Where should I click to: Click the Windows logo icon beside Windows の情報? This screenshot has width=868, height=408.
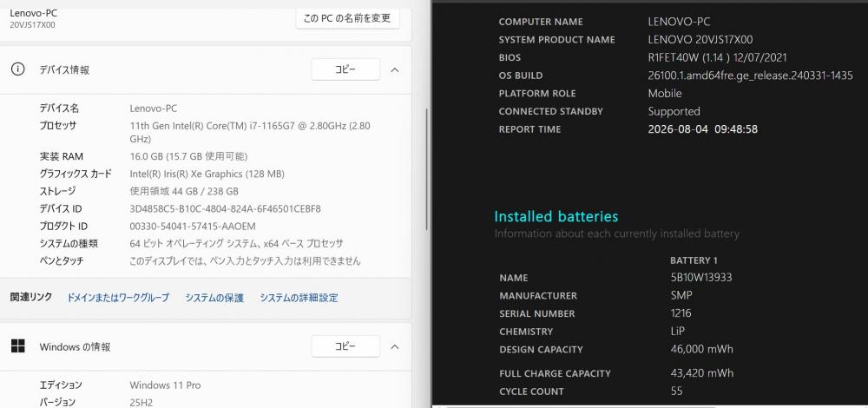tap(17, 346)
